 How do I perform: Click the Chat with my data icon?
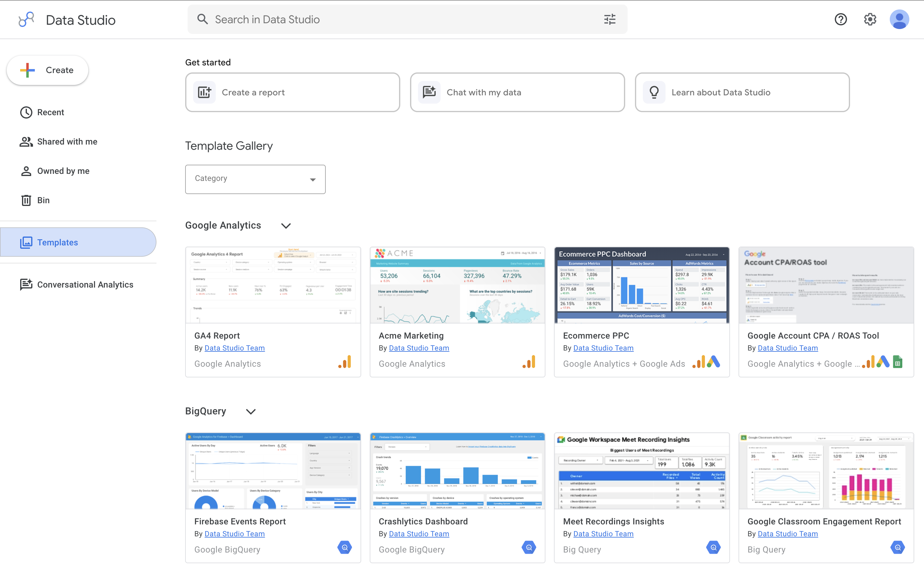429,93
